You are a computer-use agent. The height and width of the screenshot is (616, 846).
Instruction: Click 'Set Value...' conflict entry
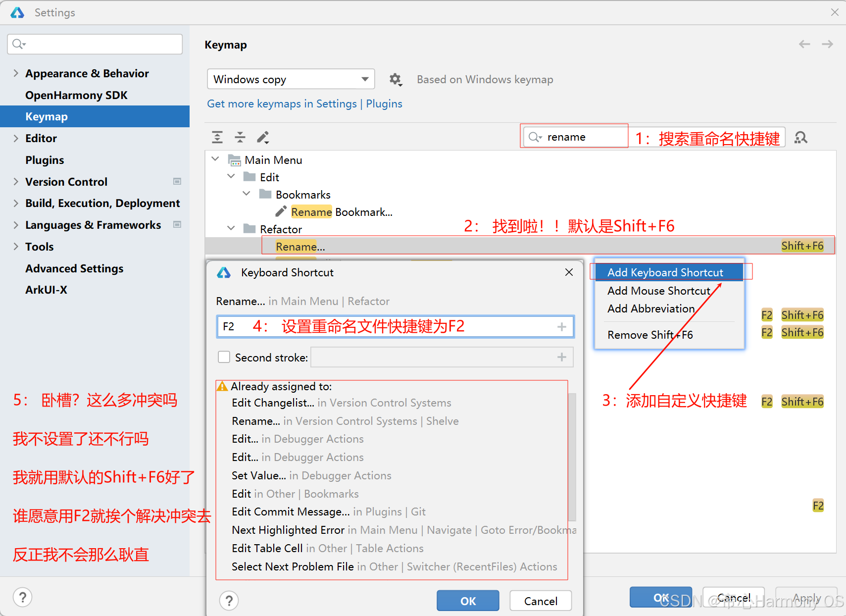(x=311, y=475)
